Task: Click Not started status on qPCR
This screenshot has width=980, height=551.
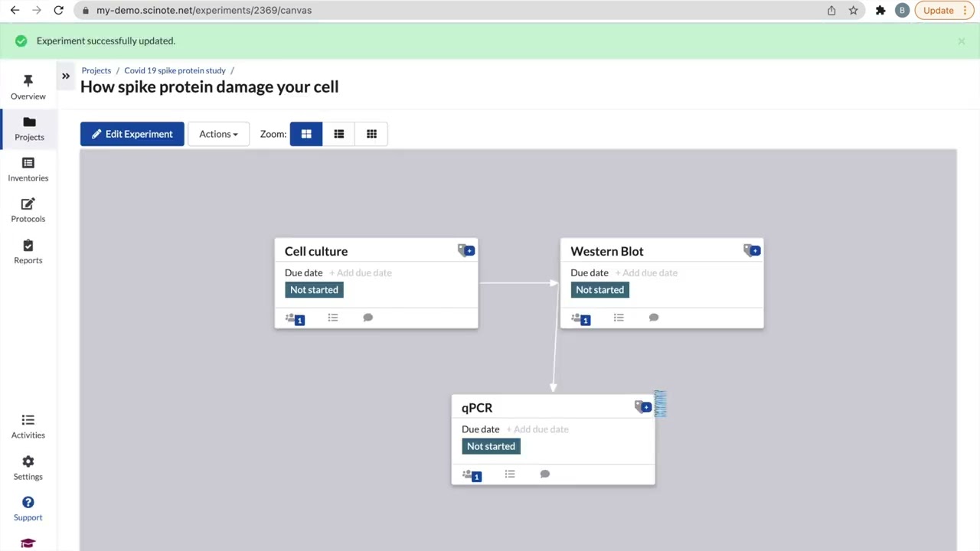Action: (491, 446)
